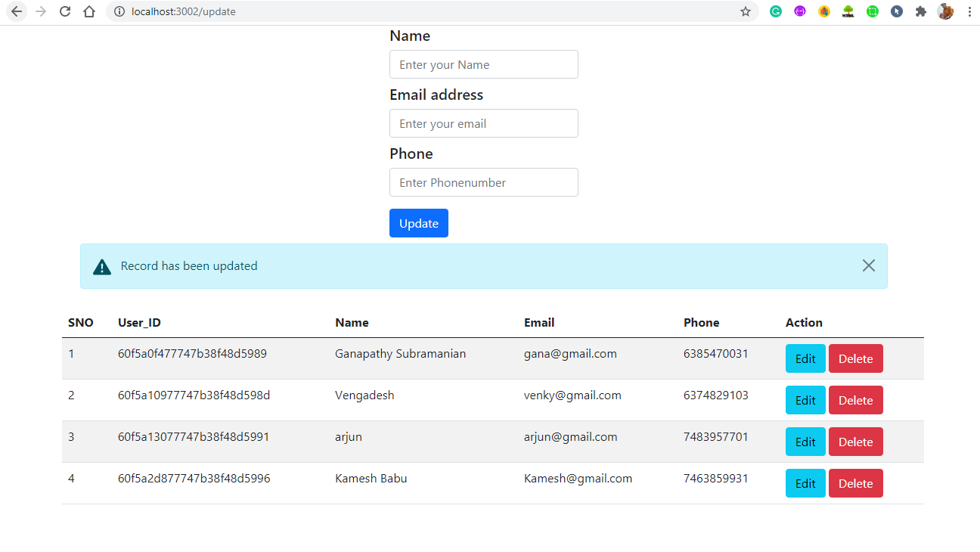Open the extensions puzzle piece menu
This screenshot has width=980, height=552.
pos(921,11)
